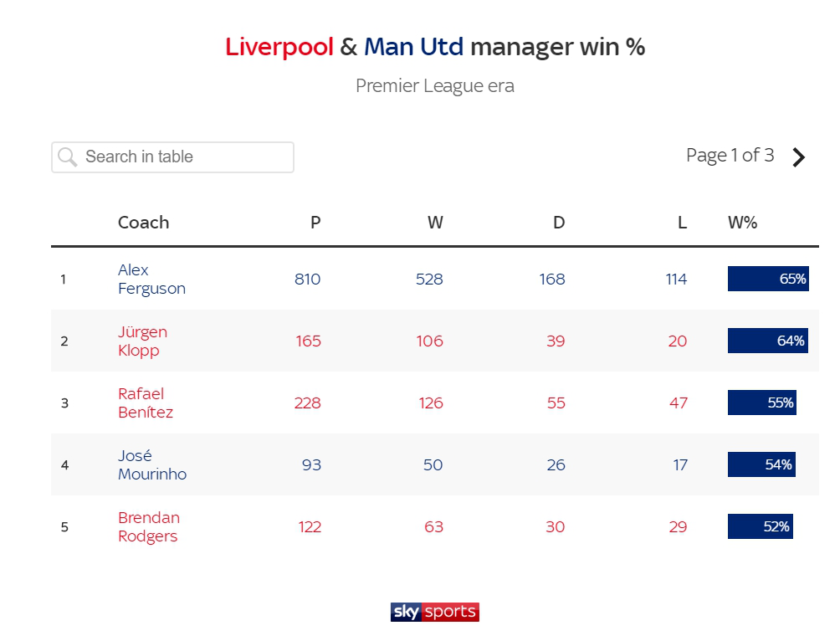Click into the Search in table field
Viewport: 840px width, 636px height.
172,157
